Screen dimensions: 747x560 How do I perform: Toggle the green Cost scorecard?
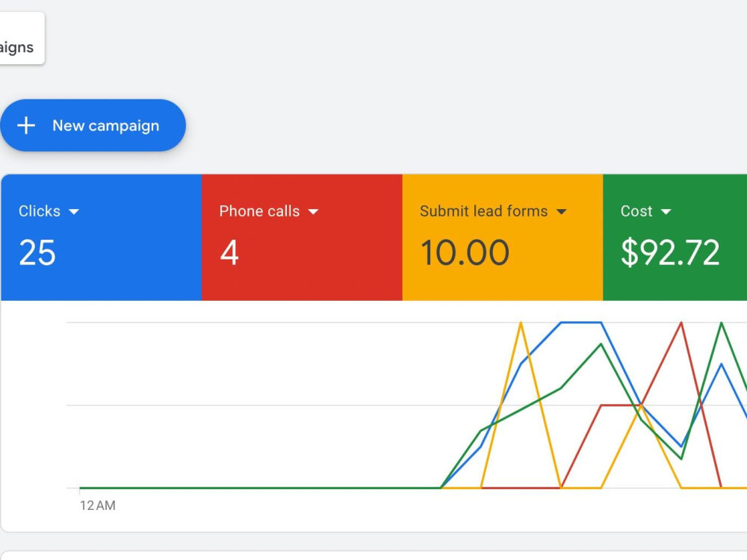(x=675, y=237)
